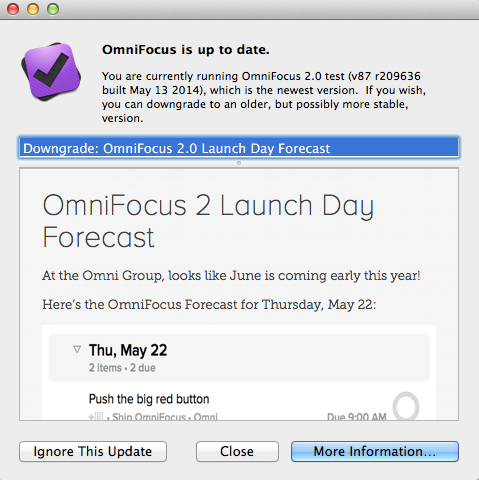Click the forecast screenshot thumbnail in release notes
The height and width of the screenshot is (480, 479).
click(x=239, y=372)
